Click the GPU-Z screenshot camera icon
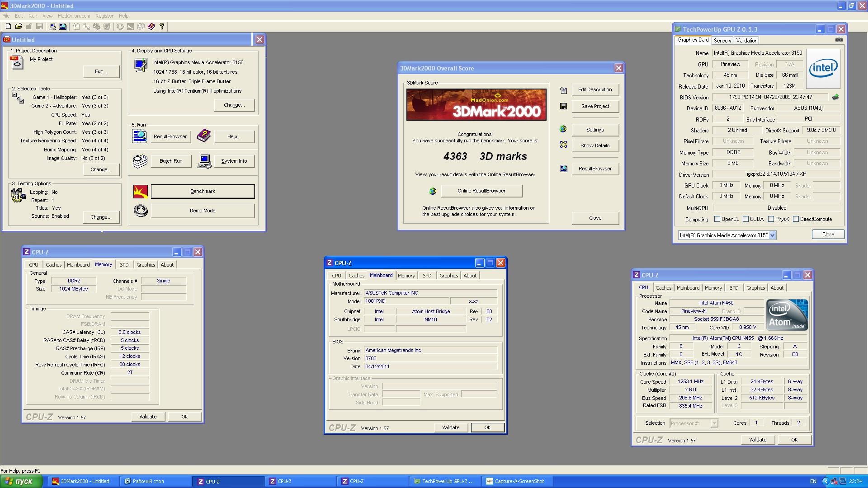Screen dimensions: 868x488 tap(839, 40)
